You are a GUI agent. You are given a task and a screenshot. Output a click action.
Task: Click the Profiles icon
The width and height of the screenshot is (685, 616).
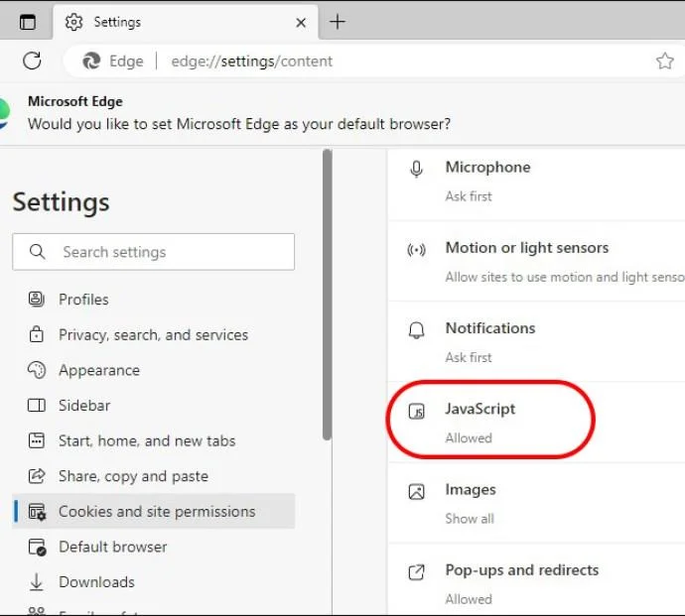click(37, 299)
